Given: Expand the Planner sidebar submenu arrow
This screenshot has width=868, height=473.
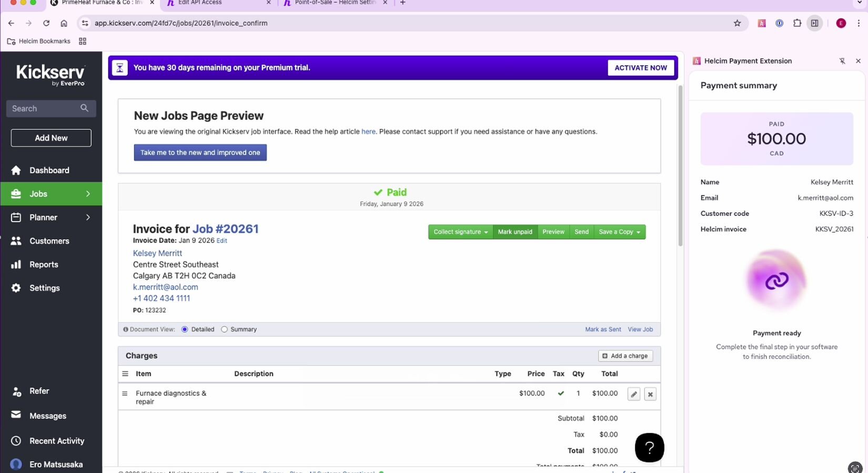Looking at the screenshot, I should click(88, 218).
